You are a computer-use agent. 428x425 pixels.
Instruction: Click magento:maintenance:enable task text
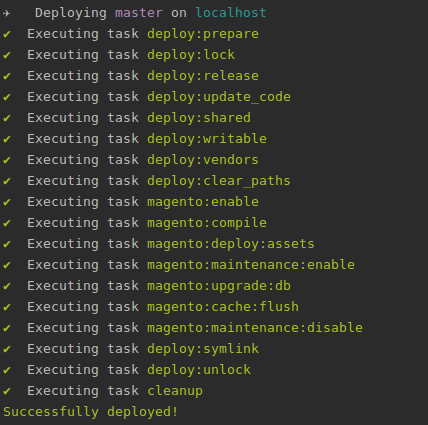[251, 265]
